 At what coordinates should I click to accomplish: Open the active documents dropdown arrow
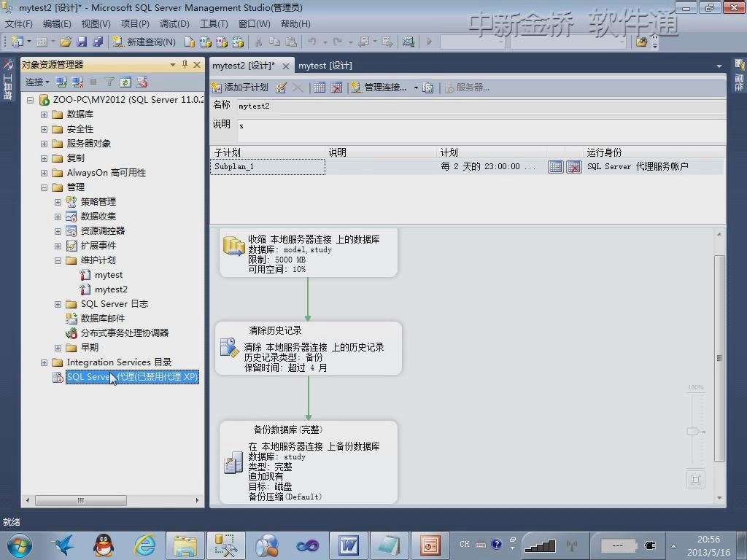pyautogui.click(x=719, y=66)
